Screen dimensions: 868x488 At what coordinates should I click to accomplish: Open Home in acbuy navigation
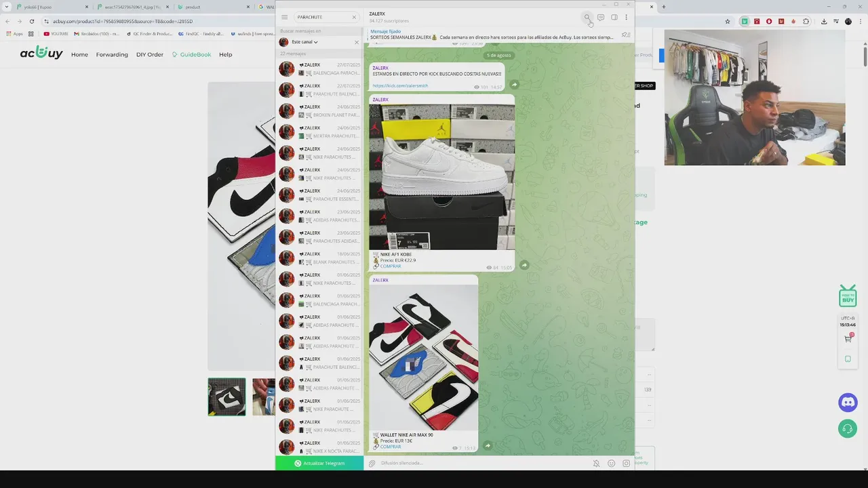[x=79, y=54]
